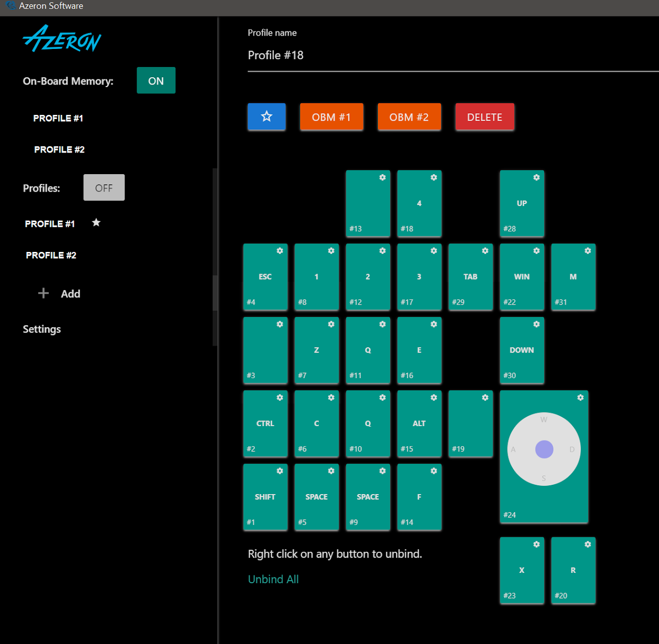This screenshot has width=659, height=644.
Task: Open gear settings on button #18
Action: point(434,177)
